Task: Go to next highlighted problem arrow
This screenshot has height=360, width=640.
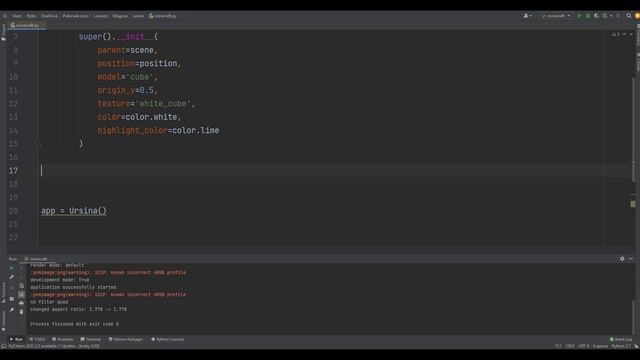Action: [631, 34]
